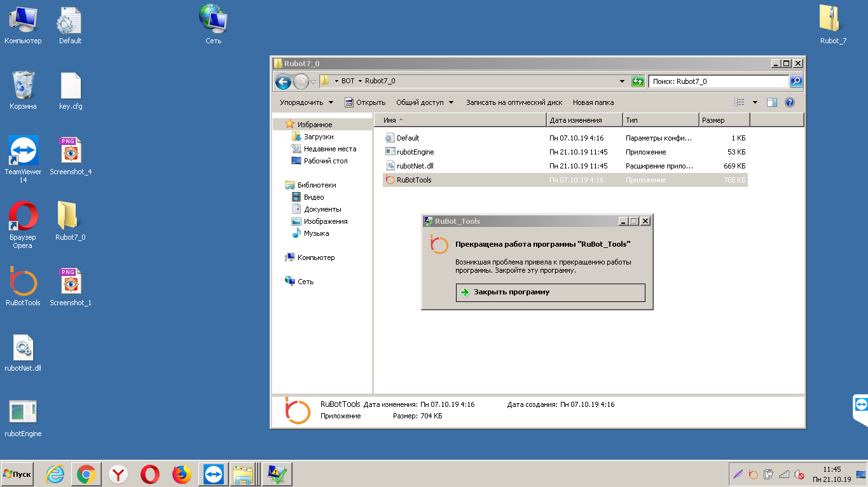
Task: Click the Пуск start button
Action: coord(17,474)
